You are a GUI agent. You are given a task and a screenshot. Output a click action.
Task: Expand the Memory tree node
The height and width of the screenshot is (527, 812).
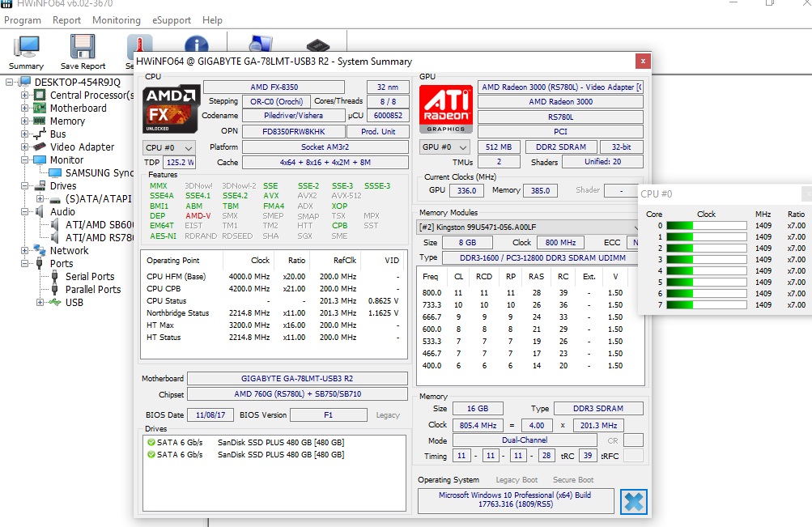click(25, 121)
